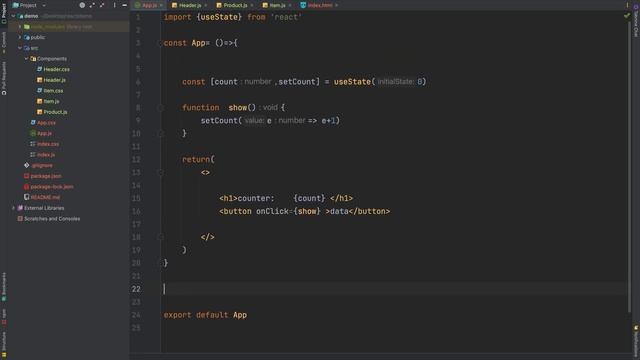Close the Header.js editor tab

[x=205, y=5]
